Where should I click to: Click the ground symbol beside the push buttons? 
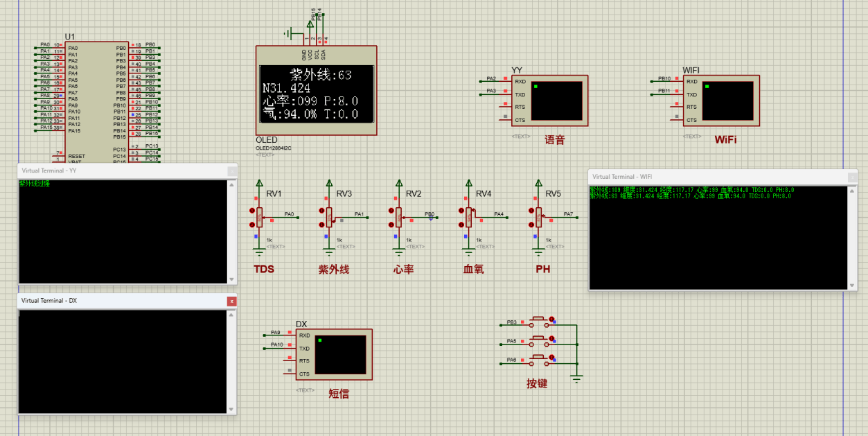tap(576, 378)
